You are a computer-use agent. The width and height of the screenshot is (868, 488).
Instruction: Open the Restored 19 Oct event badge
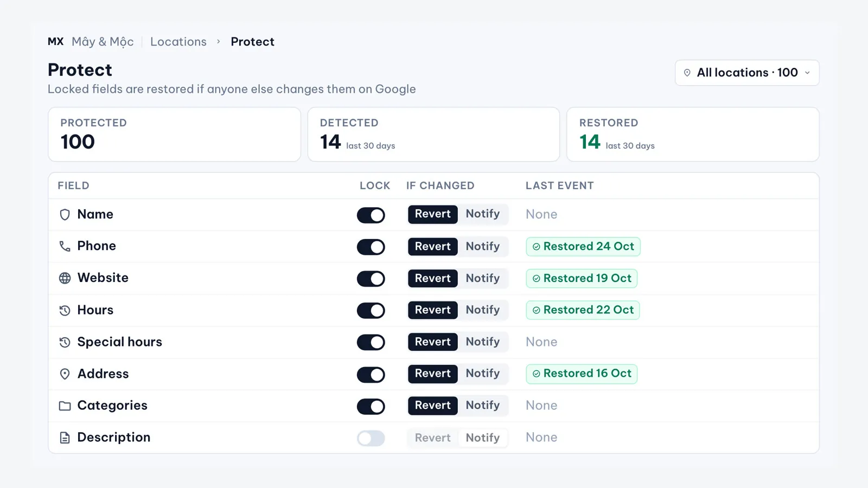[582, 278]
